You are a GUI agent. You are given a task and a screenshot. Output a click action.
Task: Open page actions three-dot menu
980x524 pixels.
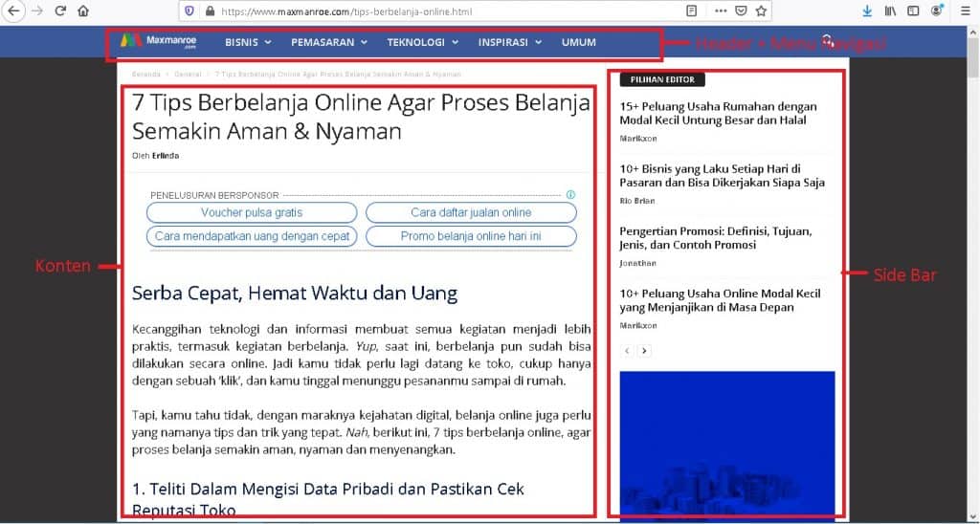(721, 11)
